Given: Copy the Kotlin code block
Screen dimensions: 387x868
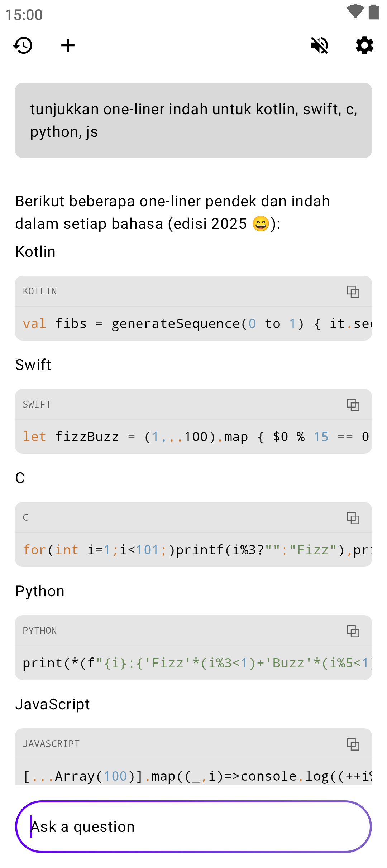Looking at the screenshot, I should (x=353, y=291).
